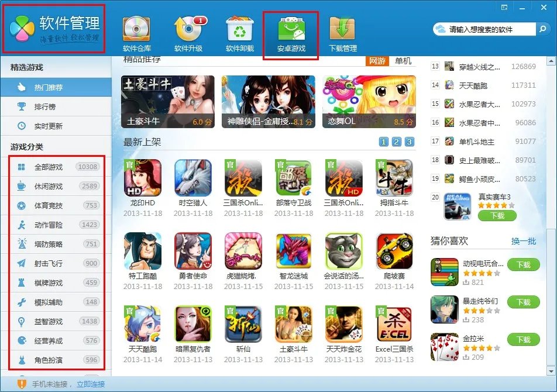Switch to the 网游 online games tab
The height and width of the screenshot is (392, 557).
(377, 60)
